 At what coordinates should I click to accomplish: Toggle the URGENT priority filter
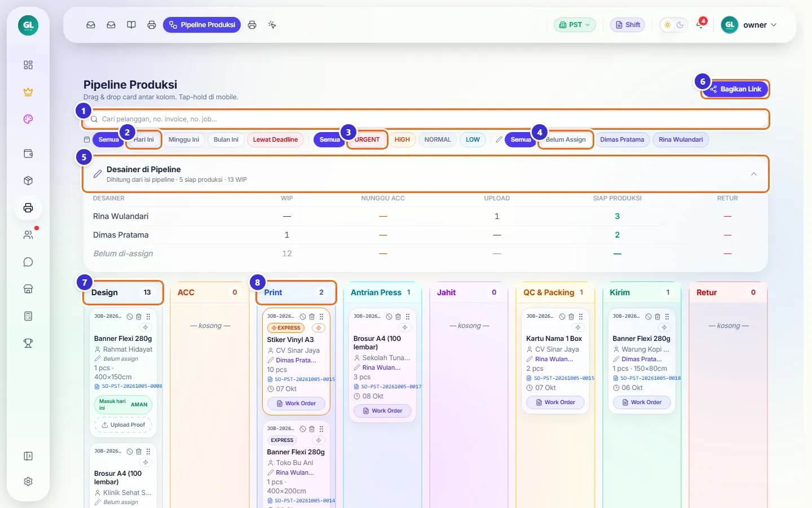coord(368,139)
